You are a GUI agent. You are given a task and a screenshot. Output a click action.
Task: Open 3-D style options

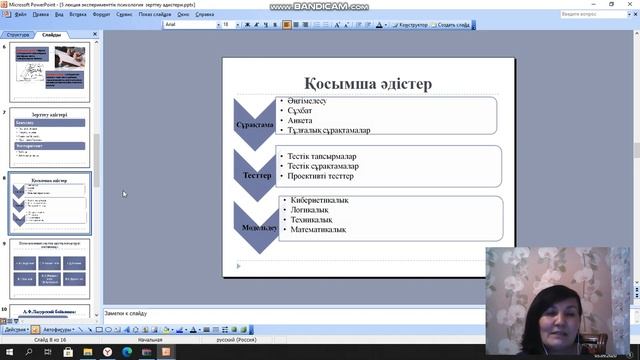click(x=244, y=329)
